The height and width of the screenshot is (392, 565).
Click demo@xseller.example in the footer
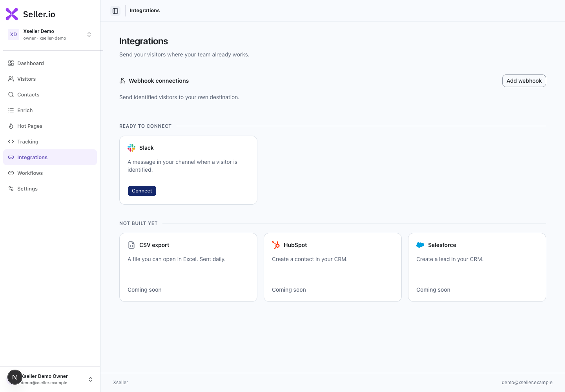tap(527, 383)
